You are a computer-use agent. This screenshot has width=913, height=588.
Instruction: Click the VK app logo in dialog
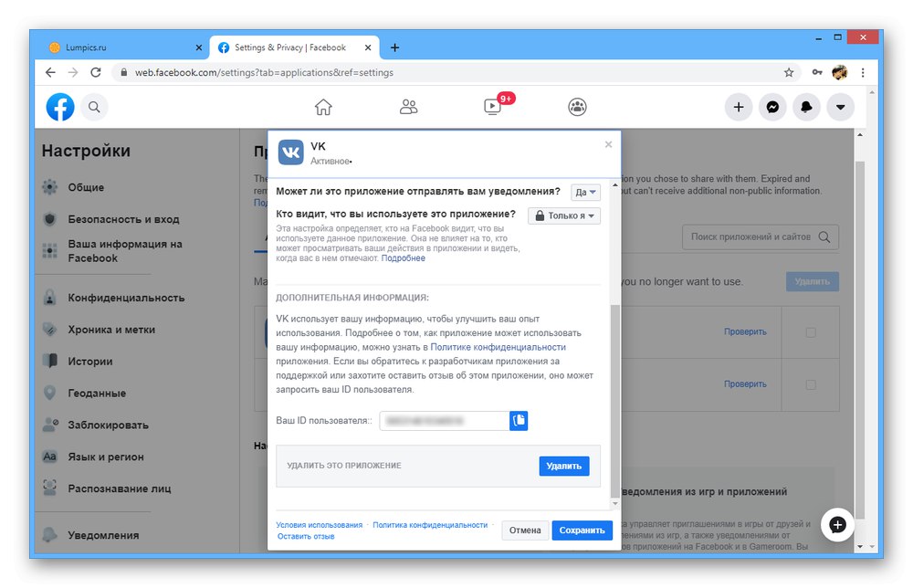click(x=290, y=152)
